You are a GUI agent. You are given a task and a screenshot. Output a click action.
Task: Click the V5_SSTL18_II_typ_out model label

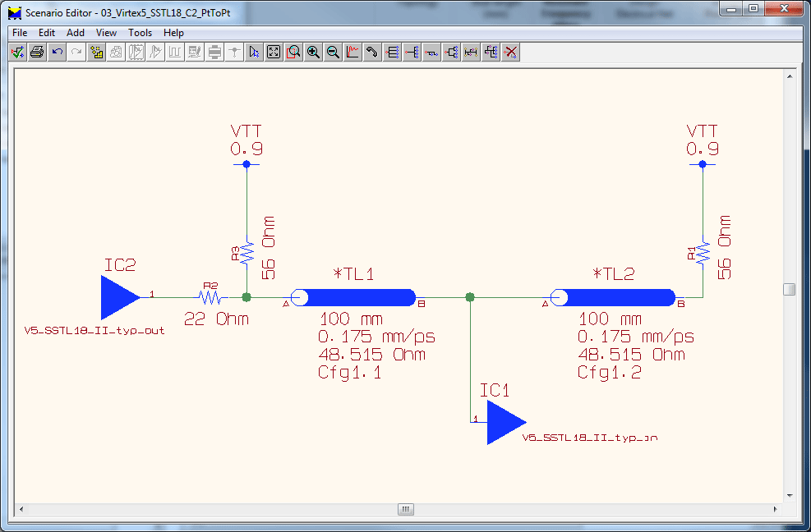pos(94,331)
